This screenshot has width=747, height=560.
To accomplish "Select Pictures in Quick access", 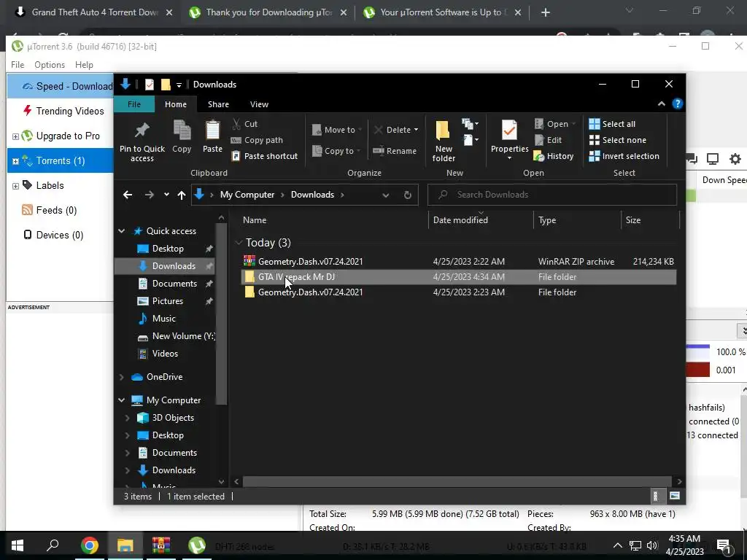I will coord(167,301).
